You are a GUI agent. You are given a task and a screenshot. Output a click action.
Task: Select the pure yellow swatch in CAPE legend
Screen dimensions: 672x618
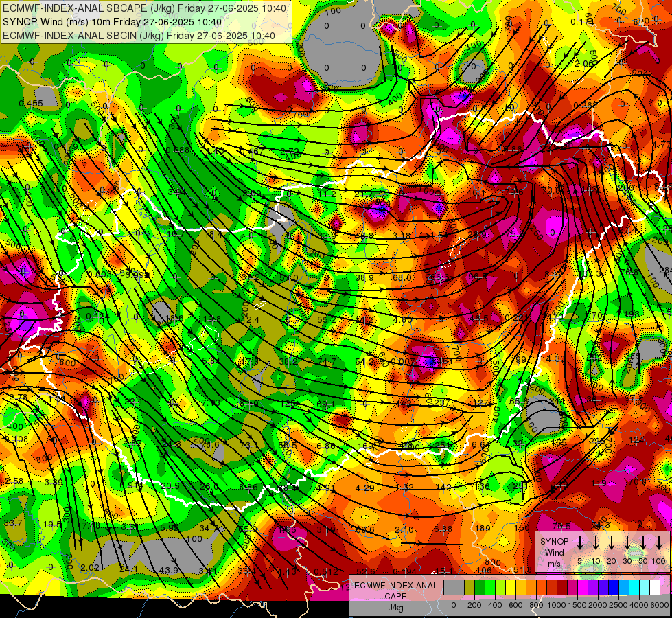(x=511, y=588)
